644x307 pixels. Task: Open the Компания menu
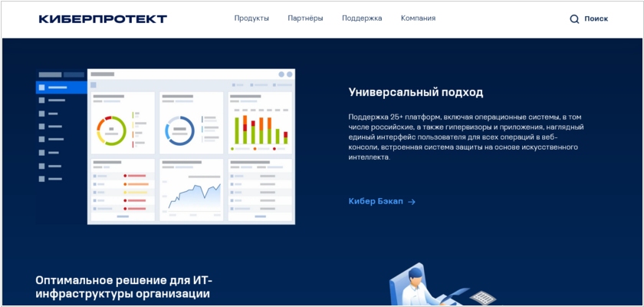(418, 18)
